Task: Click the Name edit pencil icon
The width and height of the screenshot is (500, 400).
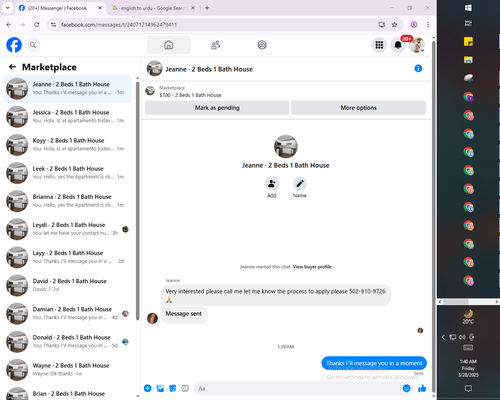Action: [x=300, y=184]
